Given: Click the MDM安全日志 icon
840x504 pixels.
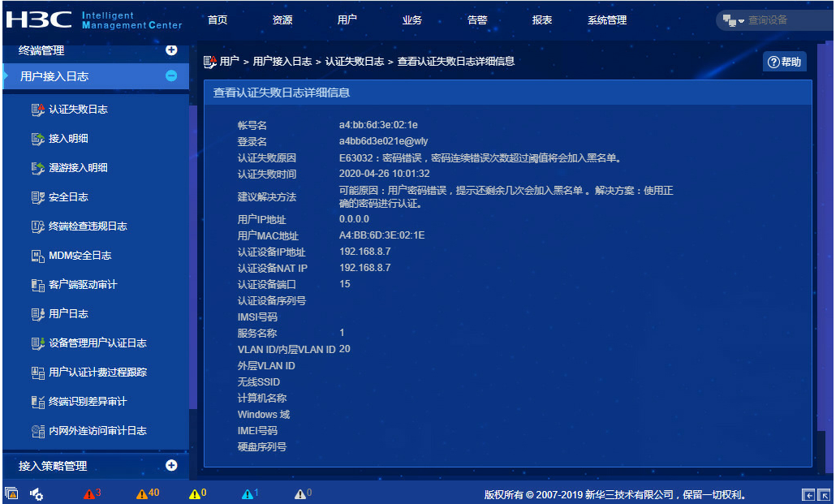Looking at the screenshot, I should point(37,256).
